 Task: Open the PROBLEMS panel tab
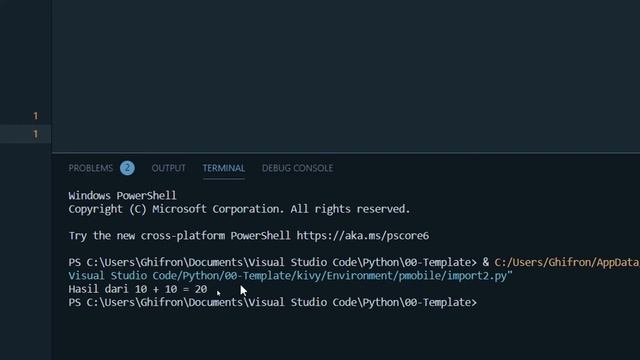tap(91, 168)
